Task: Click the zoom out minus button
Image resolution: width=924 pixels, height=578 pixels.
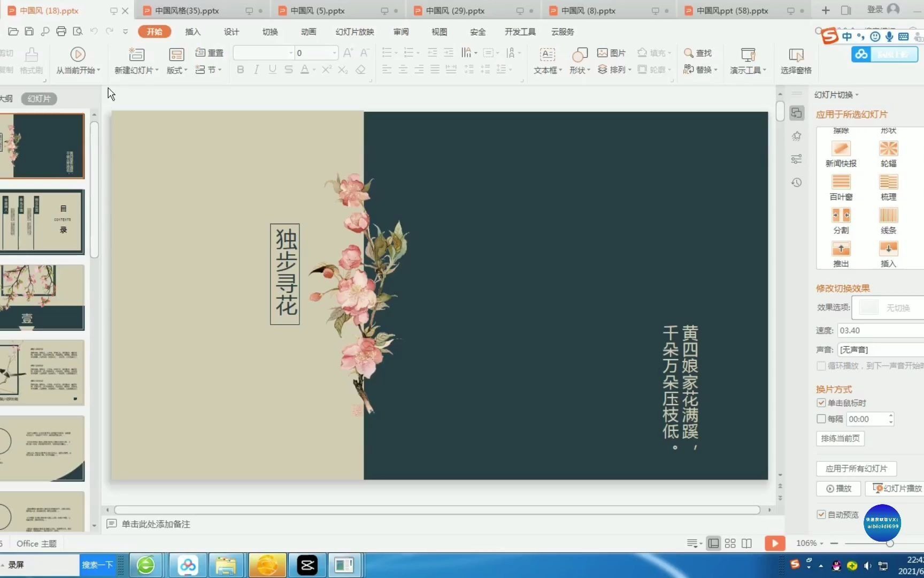Action: click(x=834, y=543)
